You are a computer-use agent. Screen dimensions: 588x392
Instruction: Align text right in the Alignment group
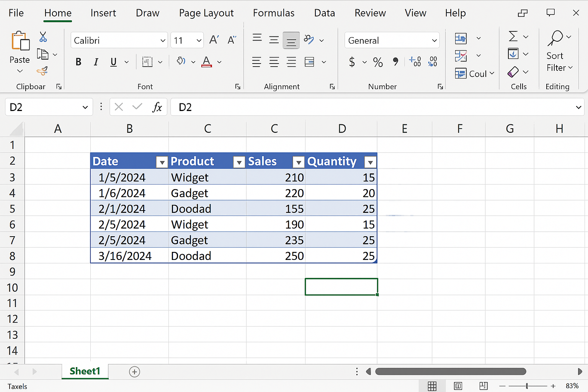[x=291, y=62]
